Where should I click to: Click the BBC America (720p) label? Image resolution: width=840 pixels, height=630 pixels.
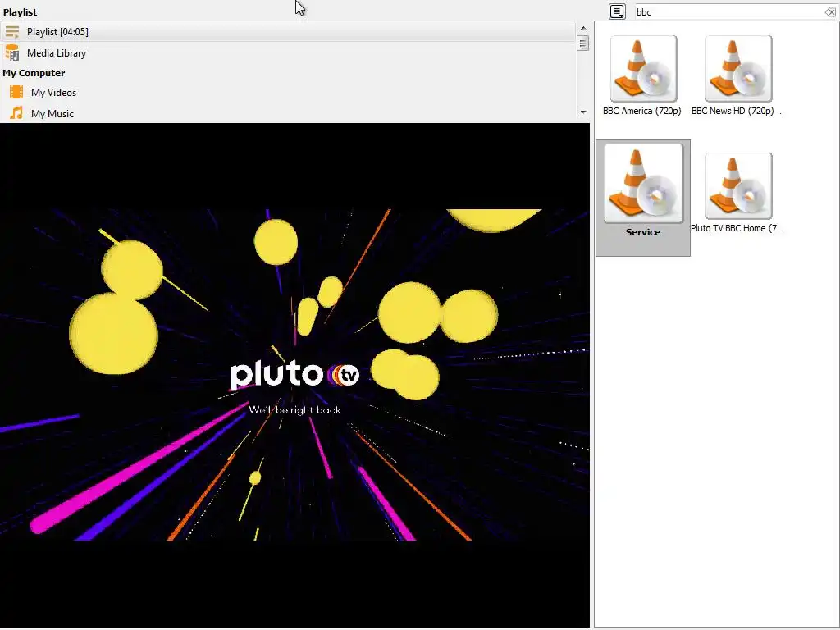pos(641,111)
